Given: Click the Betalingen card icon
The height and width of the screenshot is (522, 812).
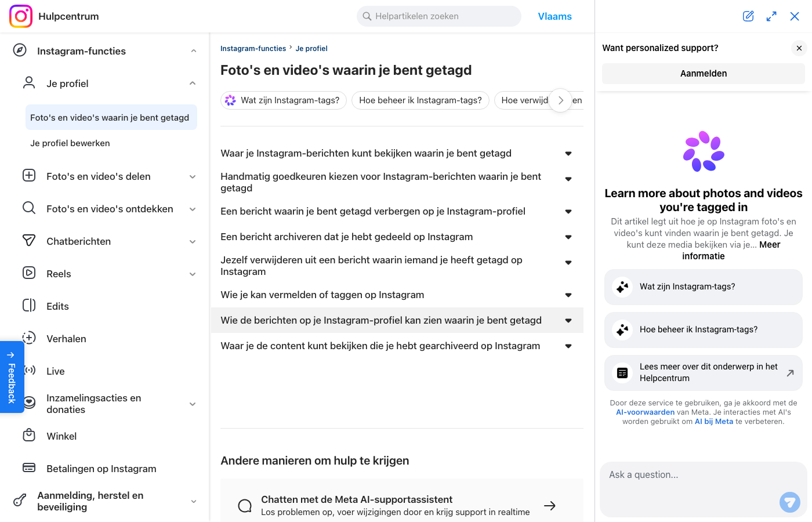Looking at the screenshot, I should coord(29,467).
